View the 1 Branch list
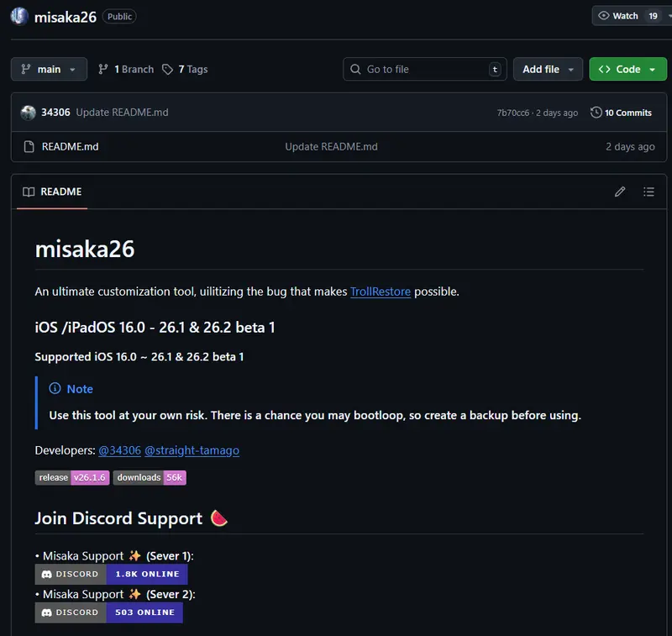The width and height of the screenshot is (672, 636). pos(126,69)
